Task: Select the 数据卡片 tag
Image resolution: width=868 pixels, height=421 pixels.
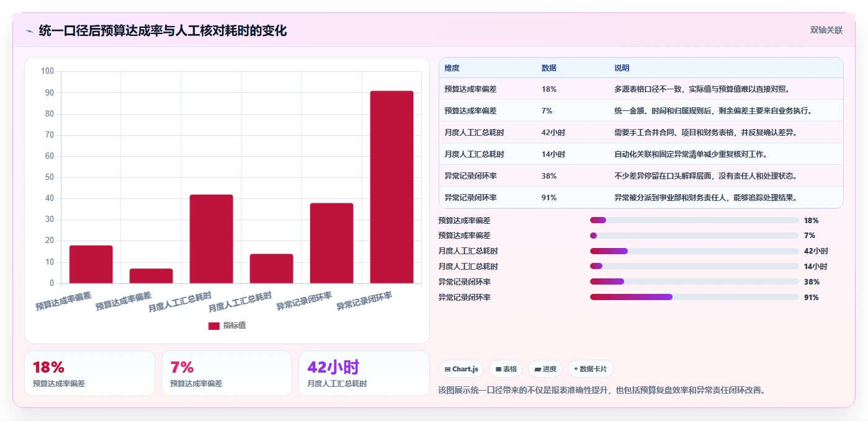Action: pyautogui.click(x=590, y=369)
